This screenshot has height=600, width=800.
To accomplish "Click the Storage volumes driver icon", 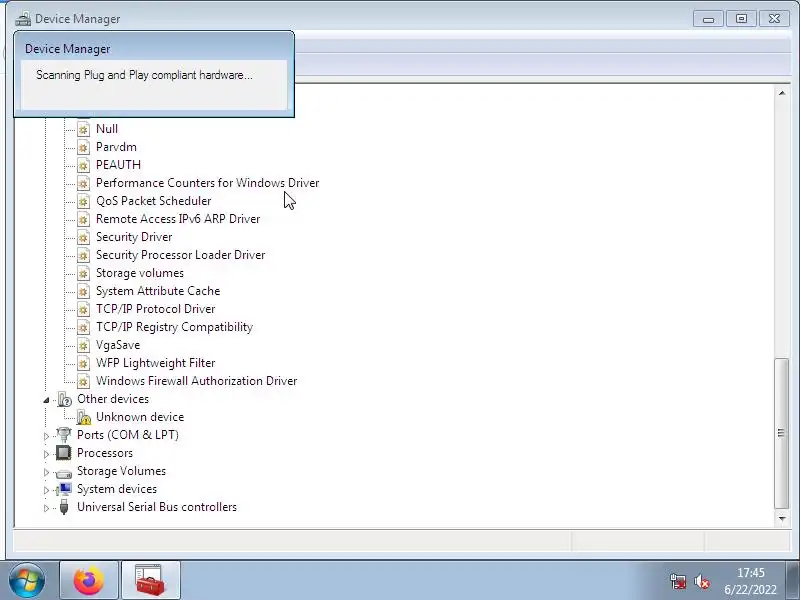I will coord(83,273).
